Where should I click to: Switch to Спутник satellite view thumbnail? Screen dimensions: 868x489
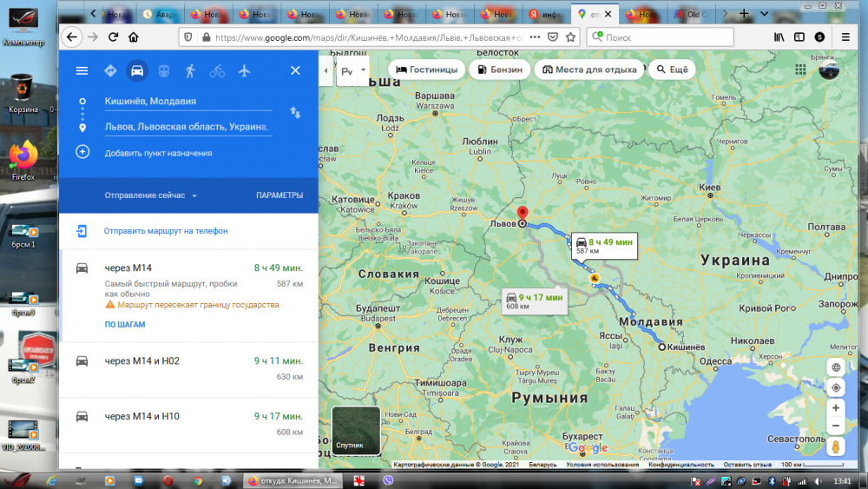point(356,431)
